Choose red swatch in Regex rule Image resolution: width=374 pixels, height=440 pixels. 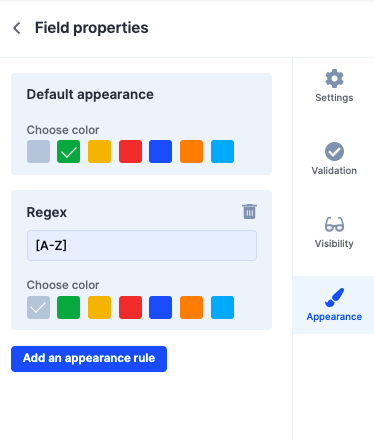point(130,307)
